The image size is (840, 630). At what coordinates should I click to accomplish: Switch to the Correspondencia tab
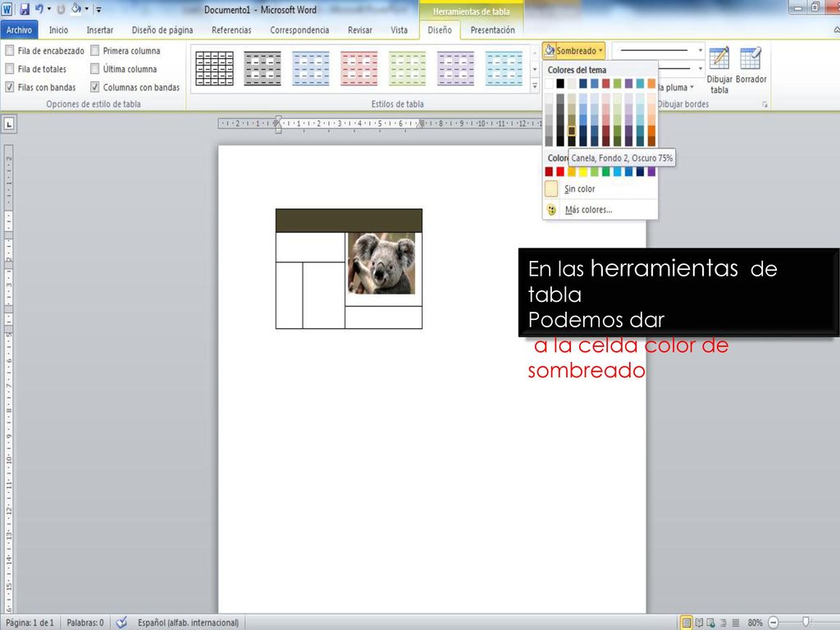pos(299,30)
